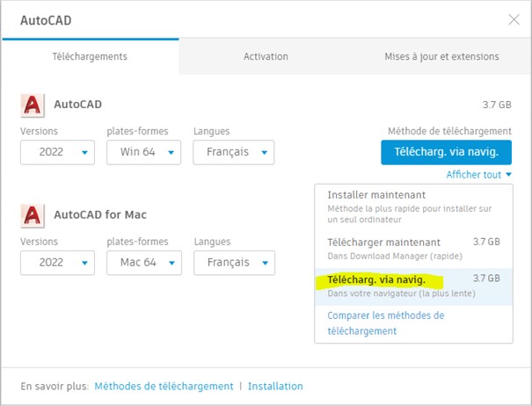Click the AutoCAD dialog title text
Viewport: 532px width, 406px height.
point(46,20)
